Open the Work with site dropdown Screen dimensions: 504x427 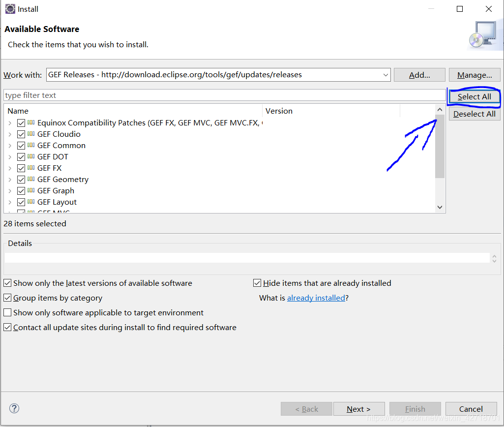coord(385,75)
